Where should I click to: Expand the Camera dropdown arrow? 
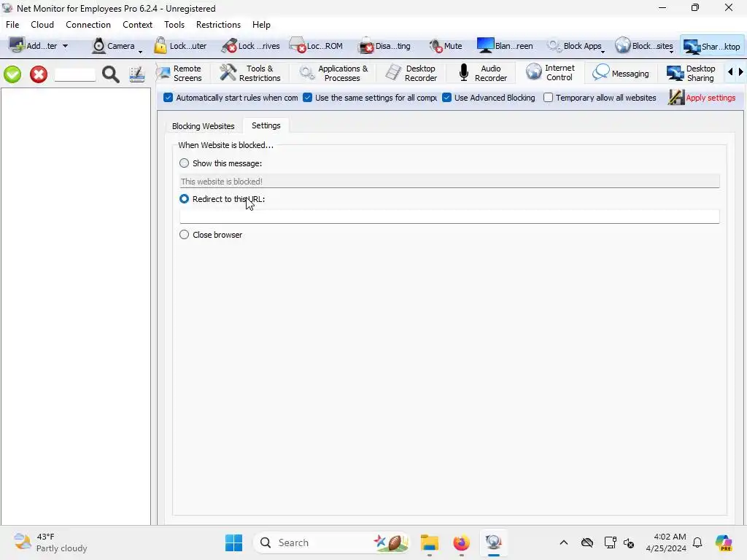pos(140,52)
